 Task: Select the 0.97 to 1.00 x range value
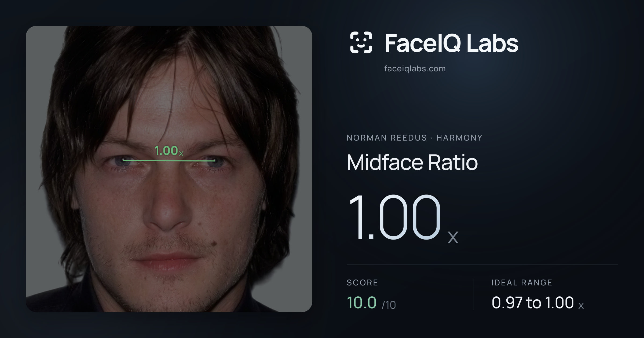coord(537,303)
